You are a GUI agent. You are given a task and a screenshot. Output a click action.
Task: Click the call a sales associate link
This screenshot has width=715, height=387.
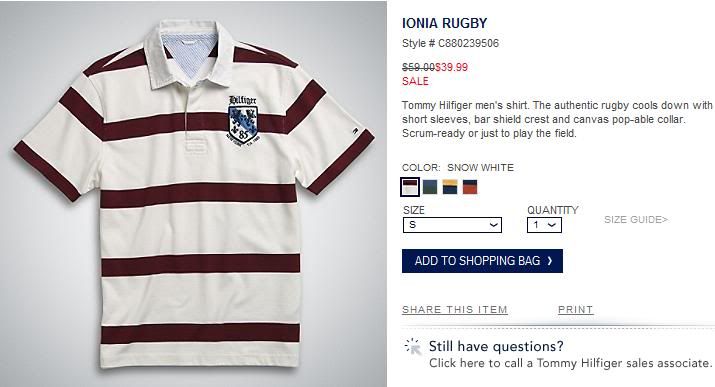point(570,363)
